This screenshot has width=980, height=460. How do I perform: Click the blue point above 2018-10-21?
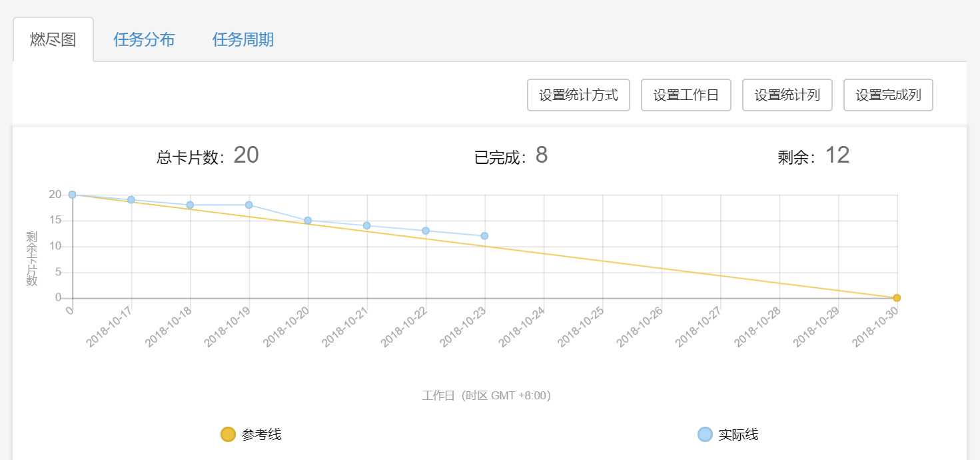[366, 225]
